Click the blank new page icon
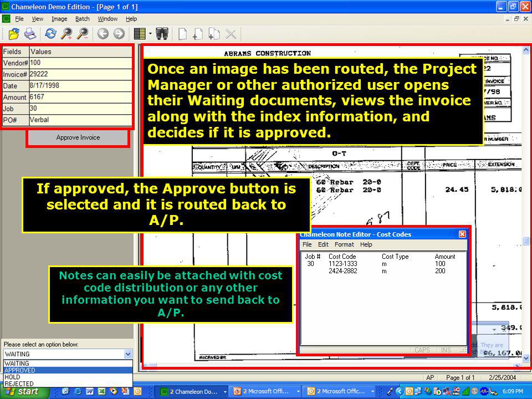 [x=182, y=34]
